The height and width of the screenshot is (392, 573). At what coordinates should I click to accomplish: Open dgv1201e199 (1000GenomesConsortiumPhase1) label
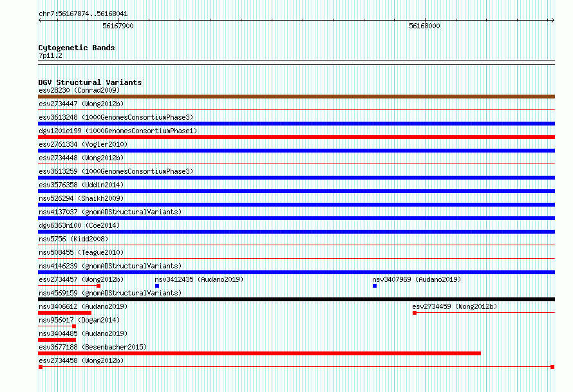[x=118, y=131]
